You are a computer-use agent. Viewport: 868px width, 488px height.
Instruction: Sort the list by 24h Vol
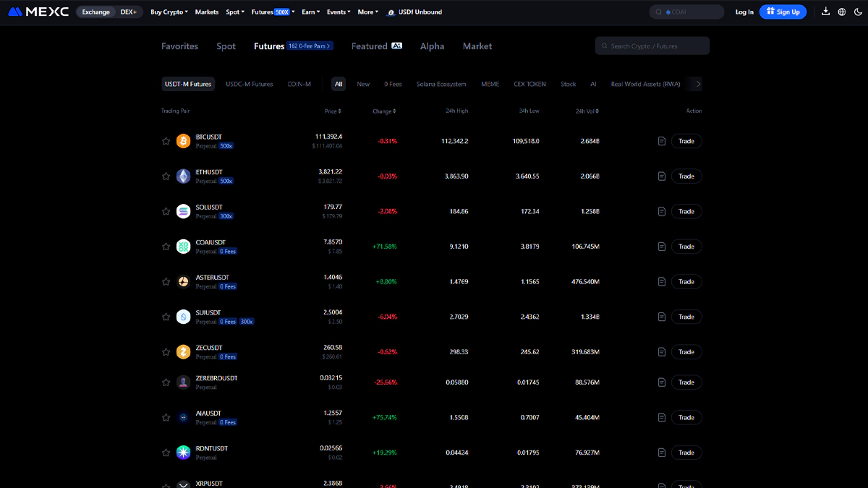point(587,111)
